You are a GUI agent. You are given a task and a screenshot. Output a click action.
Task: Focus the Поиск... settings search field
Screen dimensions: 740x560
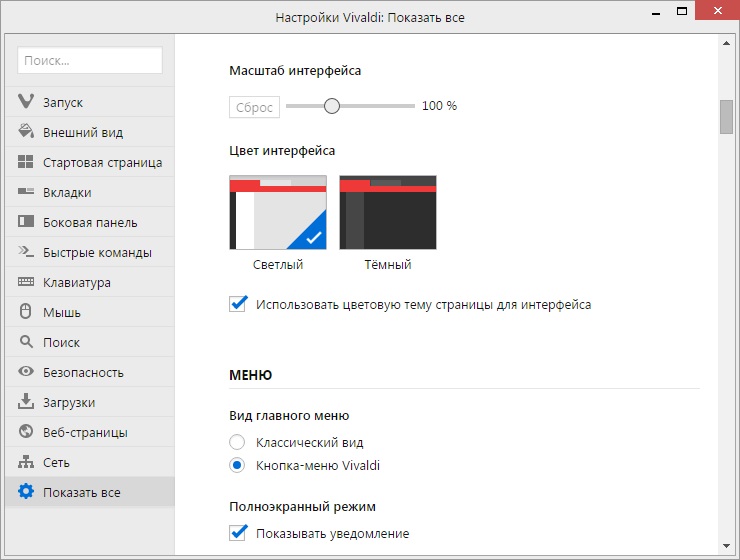coord(90,60)
